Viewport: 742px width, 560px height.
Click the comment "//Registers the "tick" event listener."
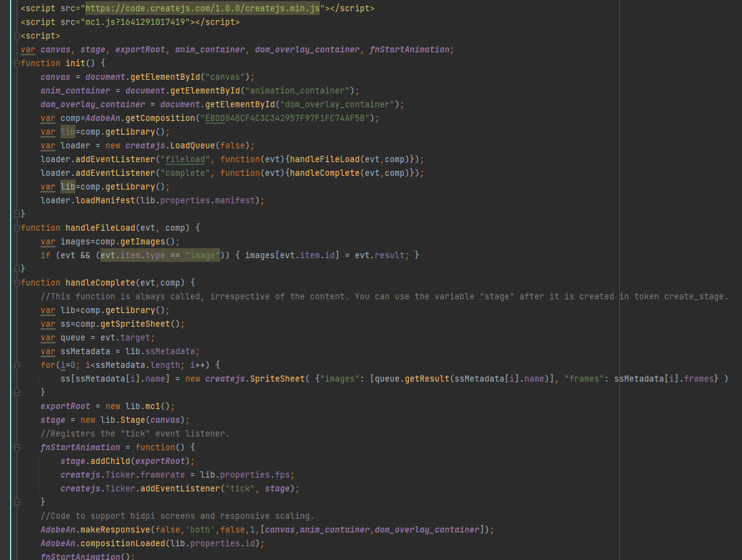tap(135, 434)
